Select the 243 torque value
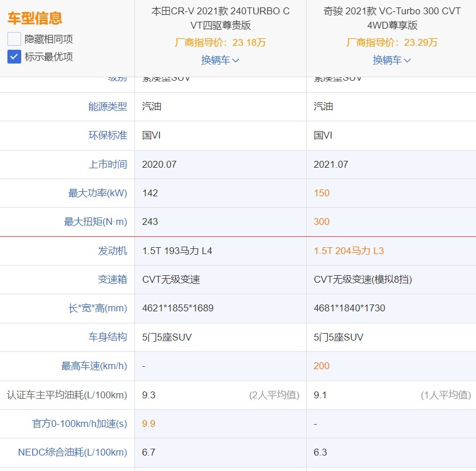This screenshot has height=471, width=476. [150, 221]
